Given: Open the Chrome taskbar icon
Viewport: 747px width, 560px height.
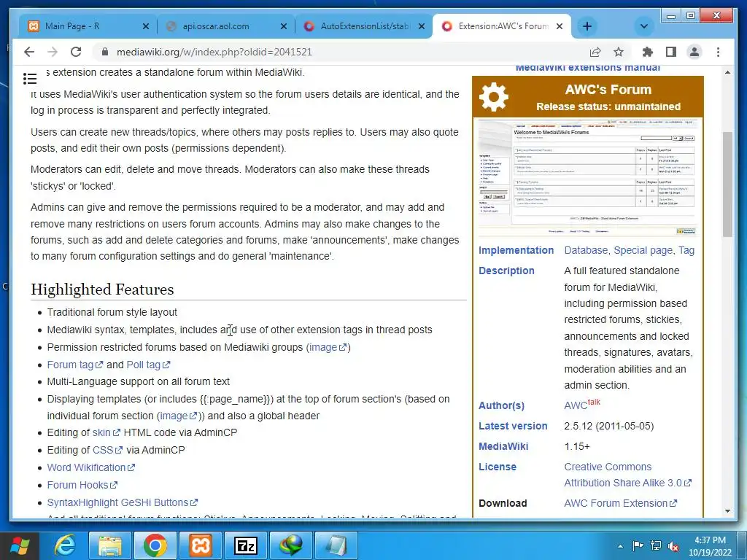Looking at the screenshot, I should point(155,545).
